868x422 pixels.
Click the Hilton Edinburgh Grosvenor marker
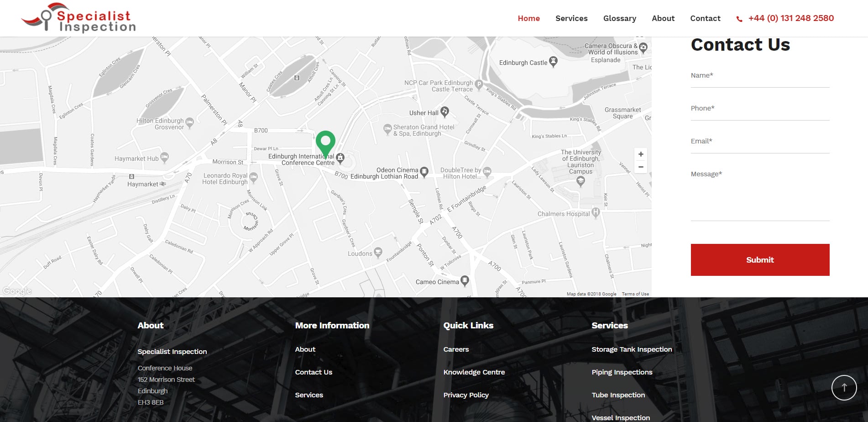[189, 122]
